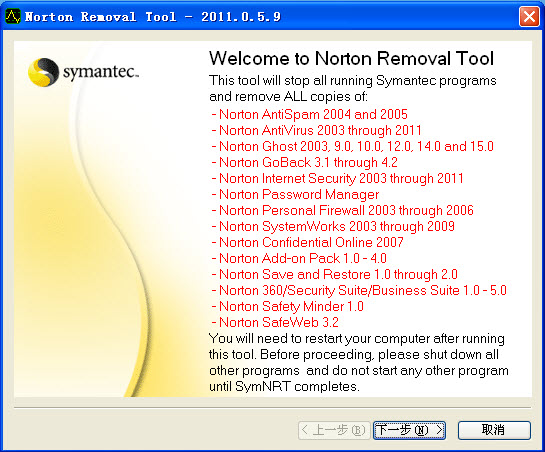Click the Symantec yellow globe logo

pos(43,72)
